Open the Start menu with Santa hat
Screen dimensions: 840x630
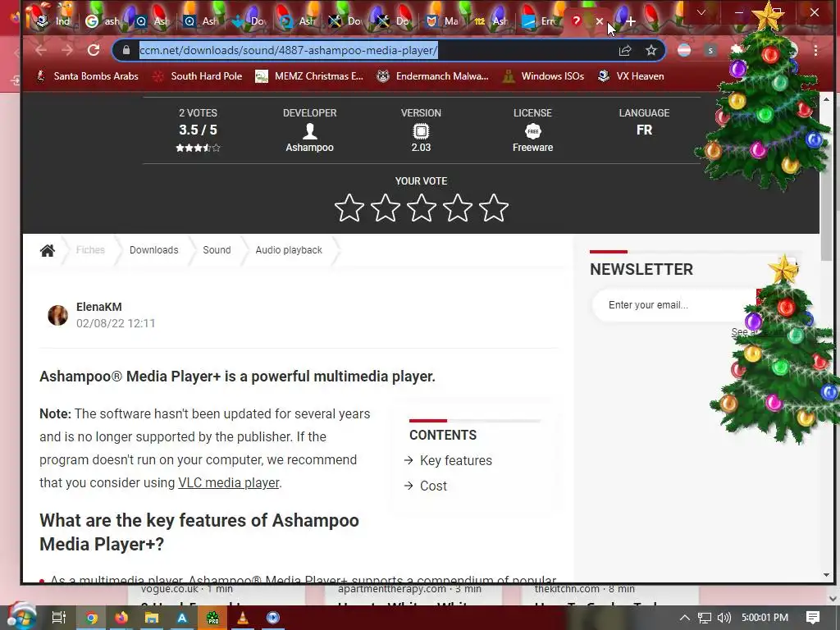[x=21, y=617]
